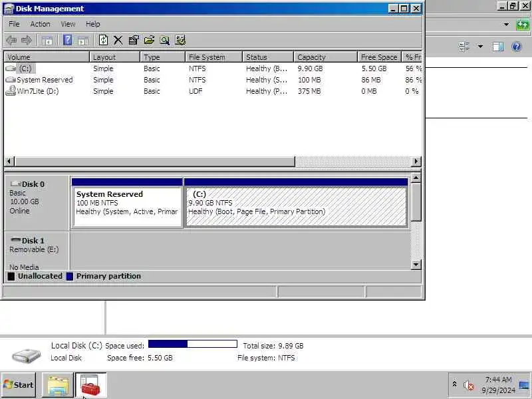Select the Disk 1 Removable (E:) label panel
This screenshot has height=399, width=532.
click(x=37, y=252)
